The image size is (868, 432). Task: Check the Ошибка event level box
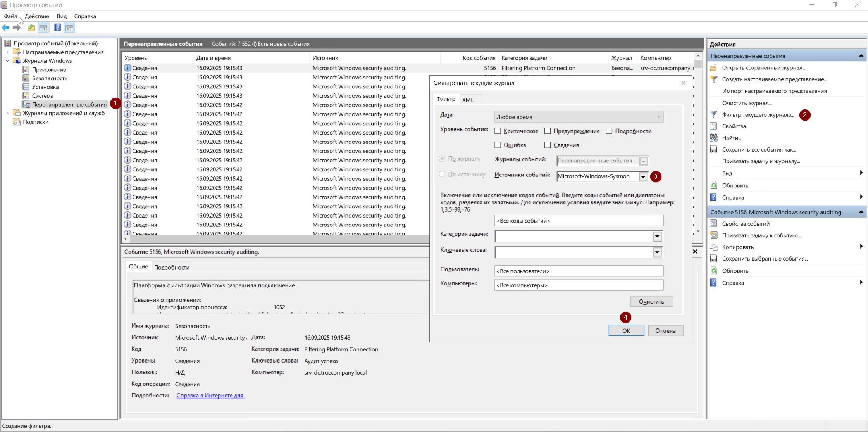point(498,145)
